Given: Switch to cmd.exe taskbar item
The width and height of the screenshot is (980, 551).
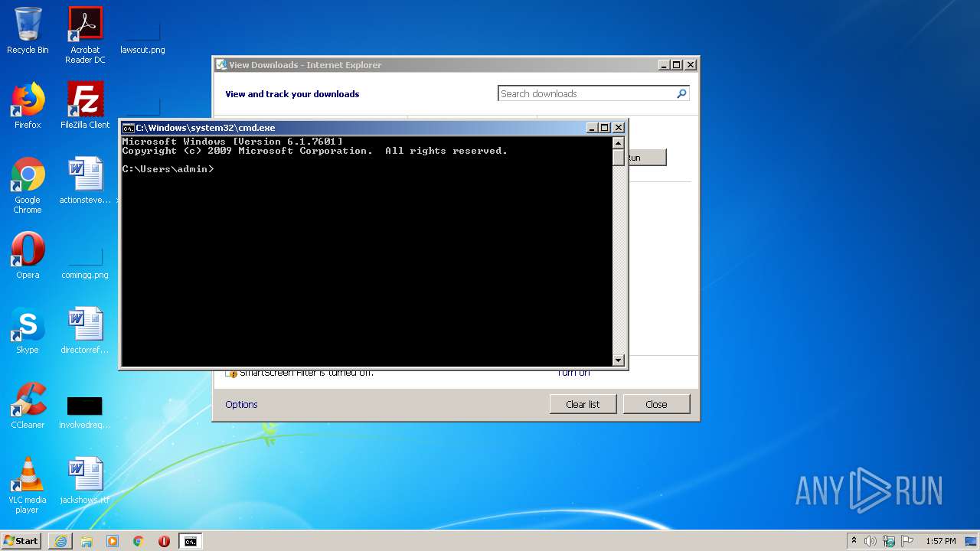Looking at the screenshot, I should pos(190,541).
